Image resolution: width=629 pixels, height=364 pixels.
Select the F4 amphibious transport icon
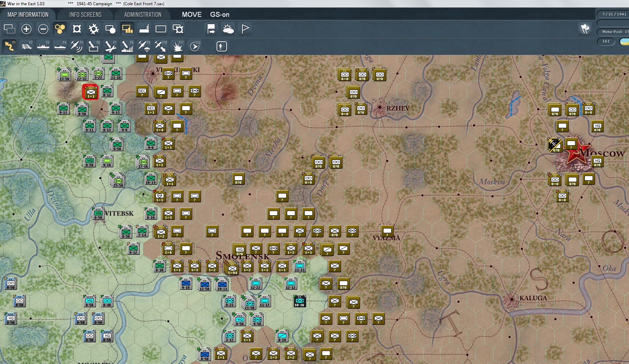tap(60, 46)
